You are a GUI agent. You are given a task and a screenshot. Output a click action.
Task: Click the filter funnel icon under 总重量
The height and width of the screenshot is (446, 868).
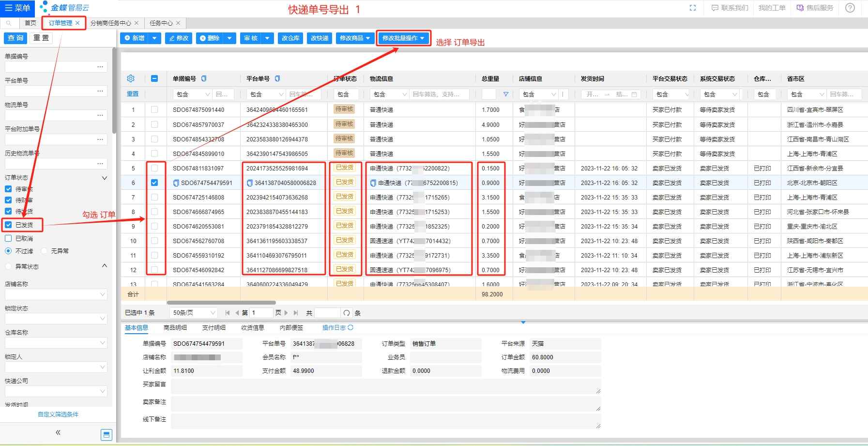point(506,94)
